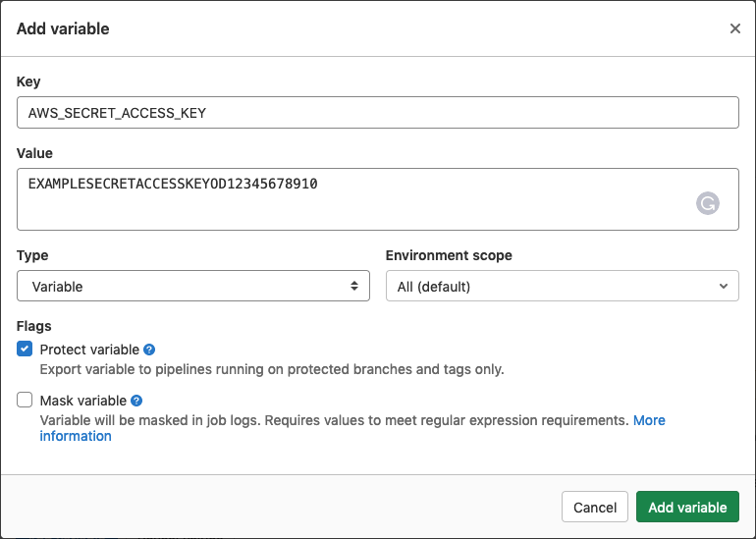Click the Environment scope label

[x=449, y=255]
